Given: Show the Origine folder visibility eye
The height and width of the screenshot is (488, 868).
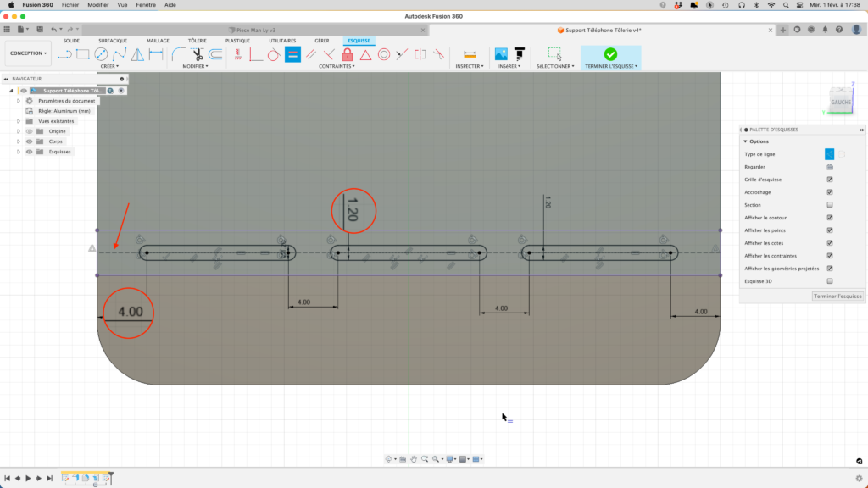Looking at the screenshot, I should pyautogui.click(x=30, y=131).
